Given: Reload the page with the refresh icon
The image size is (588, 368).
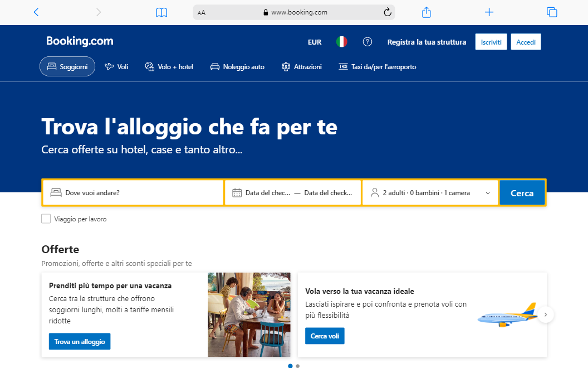Looking at the screenshot, I should 388,12.
